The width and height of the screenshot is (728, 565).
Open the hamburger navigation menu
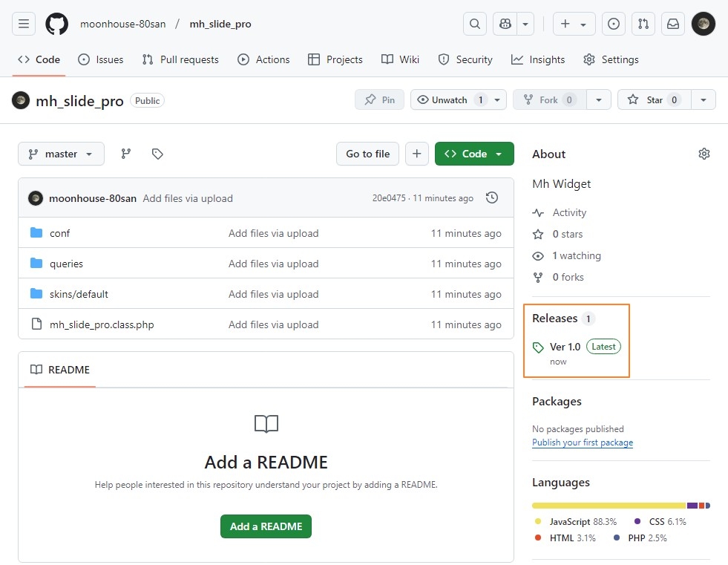click(x=24, y=24)
